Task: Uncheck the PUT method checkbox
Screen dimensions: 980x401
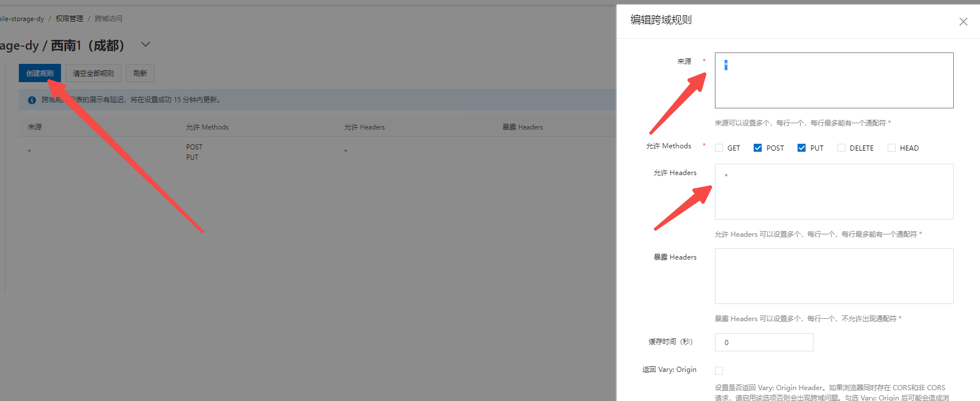Action: 802,148
